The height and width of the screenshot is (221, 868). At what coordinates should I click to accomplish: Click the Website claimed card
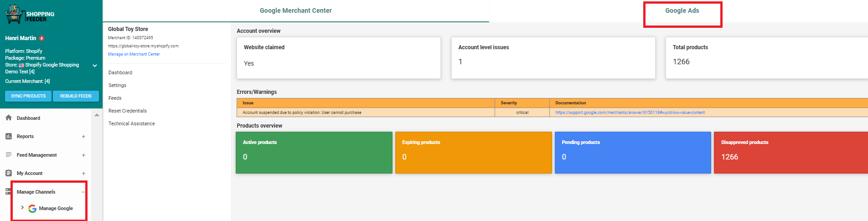pos(339,58)
